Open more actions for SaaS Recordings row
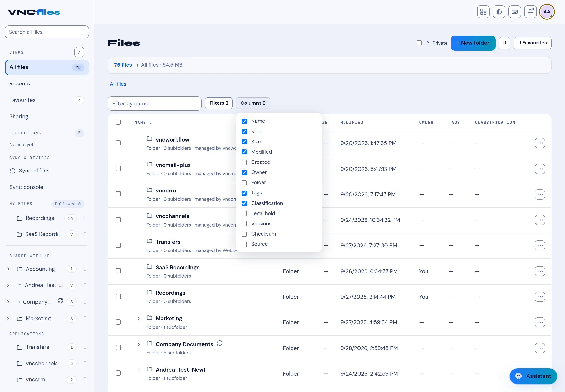Viewport: 565px width, 392px height. pos(540,271)
